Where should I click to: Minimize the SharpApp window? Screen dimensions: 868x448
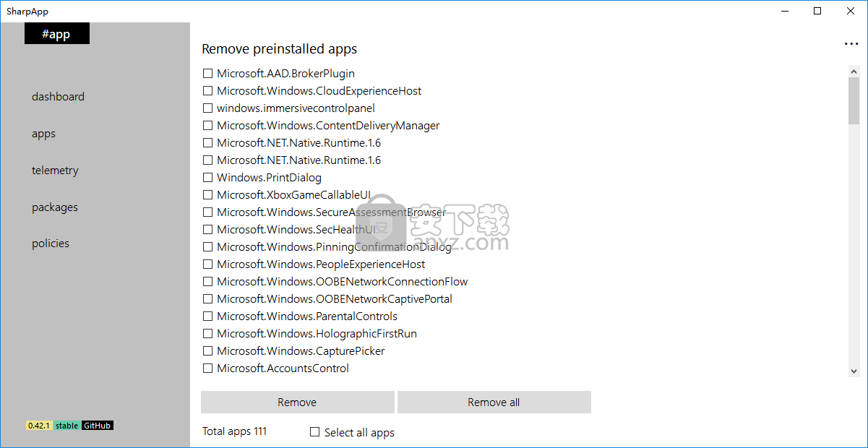pyautogui.click(x=784, y=11)
